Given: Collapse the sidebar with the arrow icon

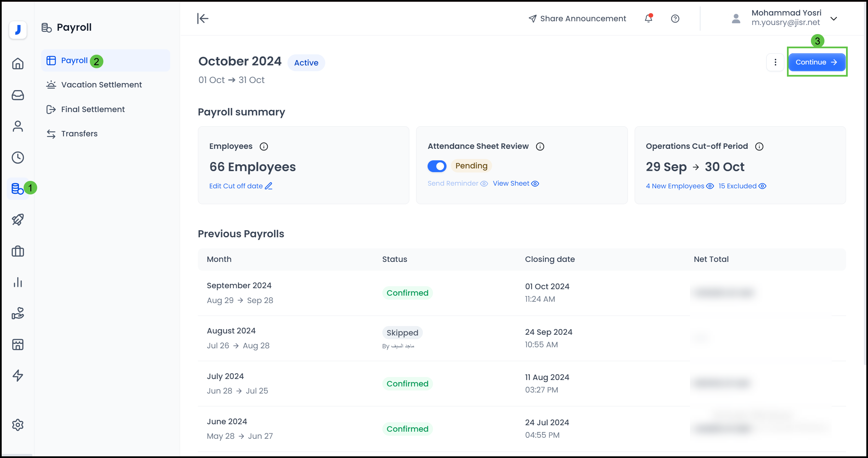Looking at the screenshot, I should (202, 19).
